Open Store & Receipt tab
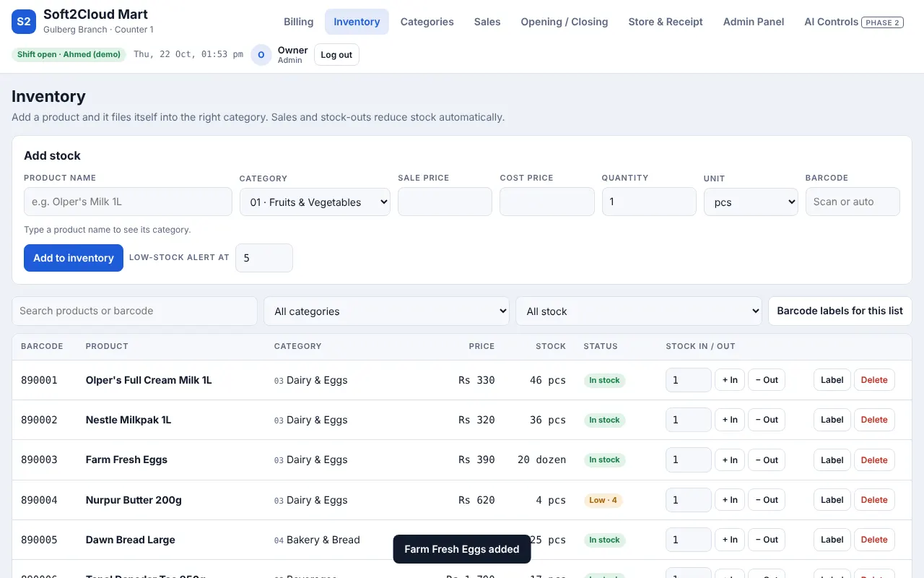The image size is (924, 578). pos(666,22)
